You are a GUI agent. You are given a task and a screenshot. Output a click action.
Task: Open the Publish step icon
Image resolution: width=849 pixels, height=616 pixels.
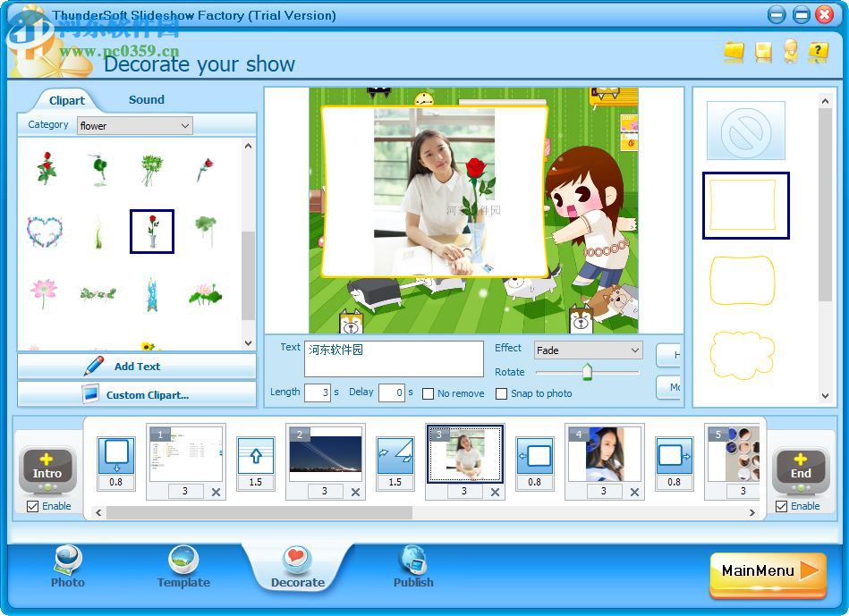pos(412,562)
